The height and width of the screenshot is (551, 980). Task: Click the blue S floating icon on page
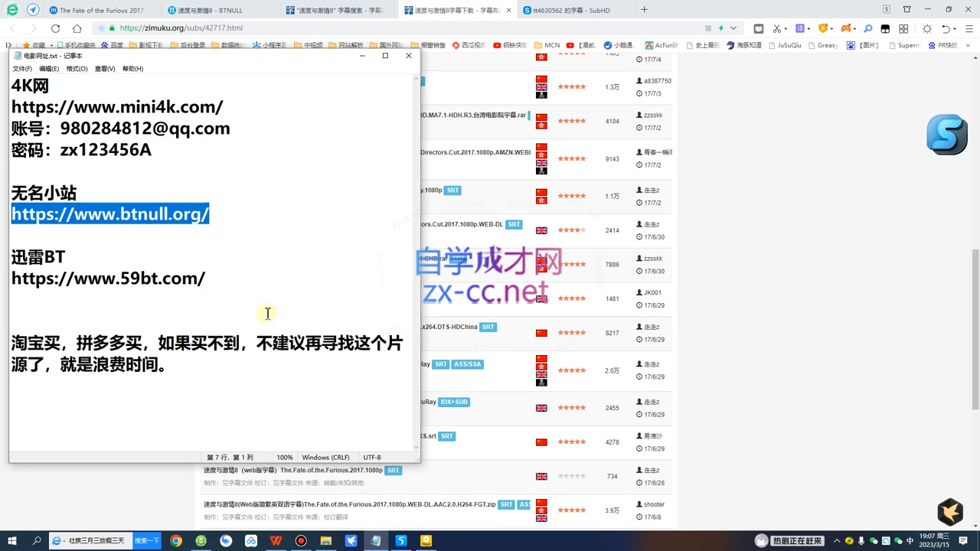pyautogui.click(x=947, y=135)
